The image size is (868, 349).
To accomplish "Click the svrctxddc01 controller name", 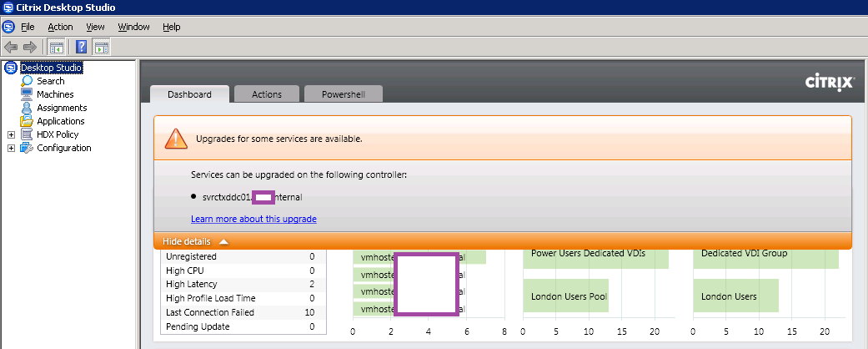I will point(252,197).
